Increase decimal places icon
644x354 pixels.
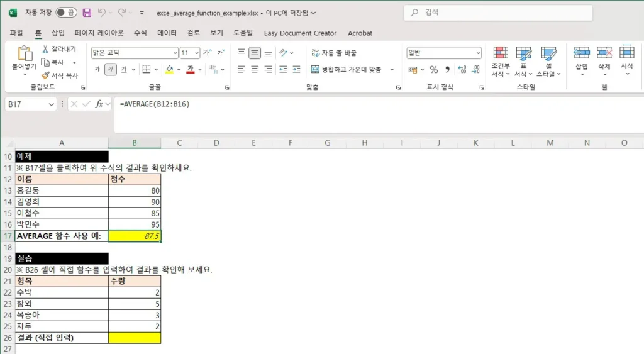[462, 69]
